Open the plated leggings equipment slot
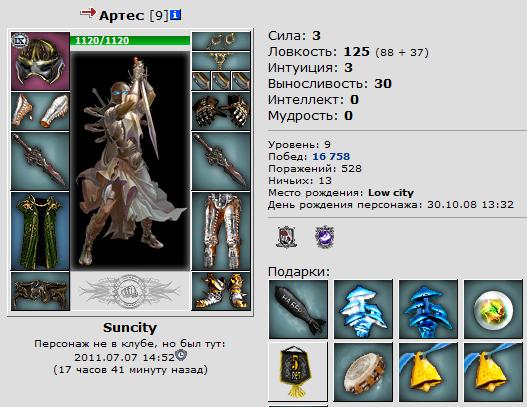 (x=221, y=231)
